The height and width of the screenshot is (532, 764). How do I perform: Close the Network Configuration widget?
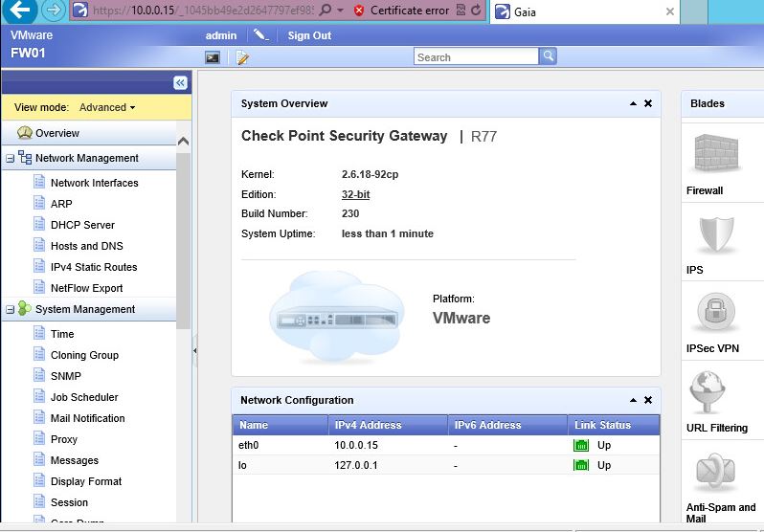click(x=648, y=400)
